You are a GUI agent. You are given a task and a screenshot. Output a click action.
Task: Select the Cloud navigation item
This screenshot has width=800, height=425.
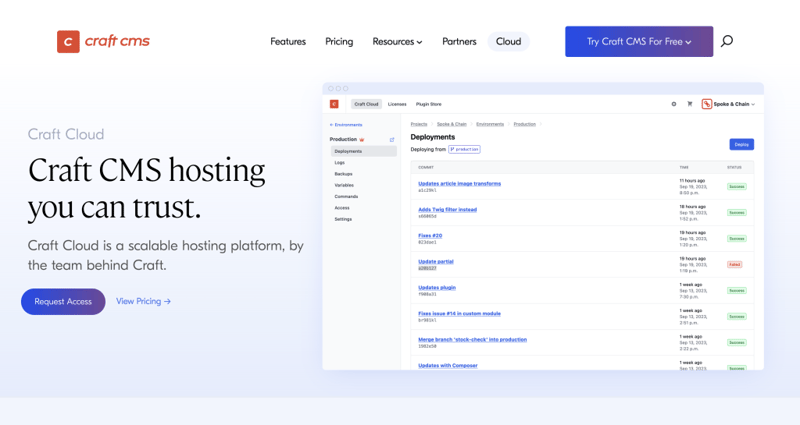click(x=508, y=42)
